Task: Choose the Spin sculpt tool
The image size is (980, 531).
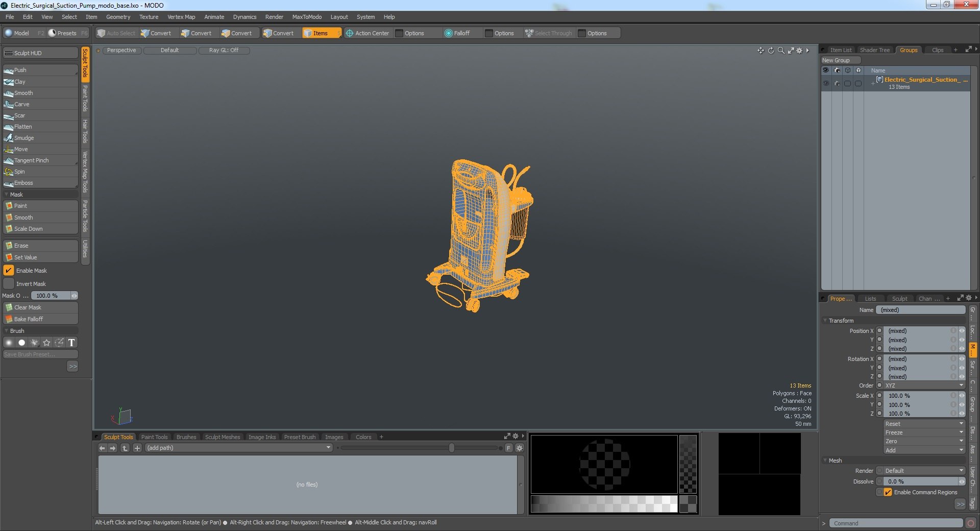Action: [40, 172]
